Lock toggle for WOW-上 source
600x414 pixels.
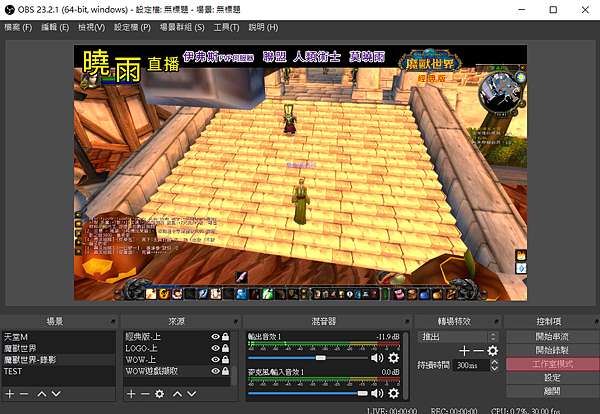pyautogui.click(x=225, y=359)
